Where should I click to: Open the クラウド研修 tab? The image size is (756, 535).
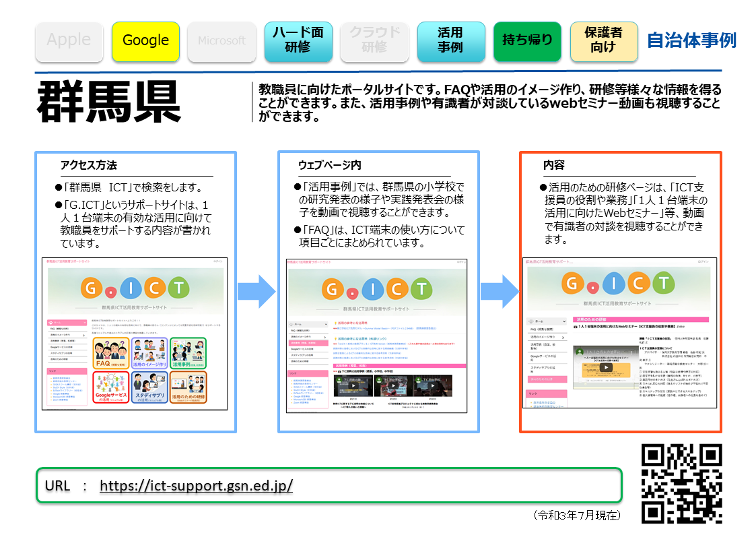374,42
